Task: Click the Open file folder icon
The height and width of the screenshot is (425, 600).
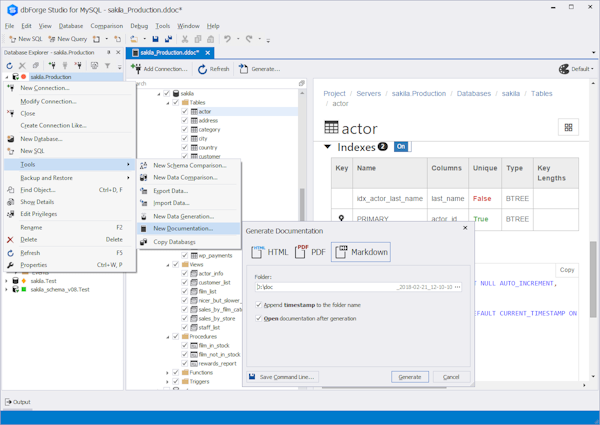Action: click(134, 39)
